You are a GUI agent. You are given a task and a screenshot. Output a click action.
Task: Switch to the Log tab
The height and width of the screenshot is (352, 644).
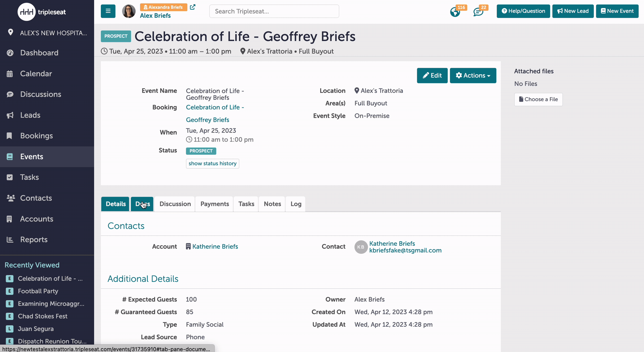296,204
